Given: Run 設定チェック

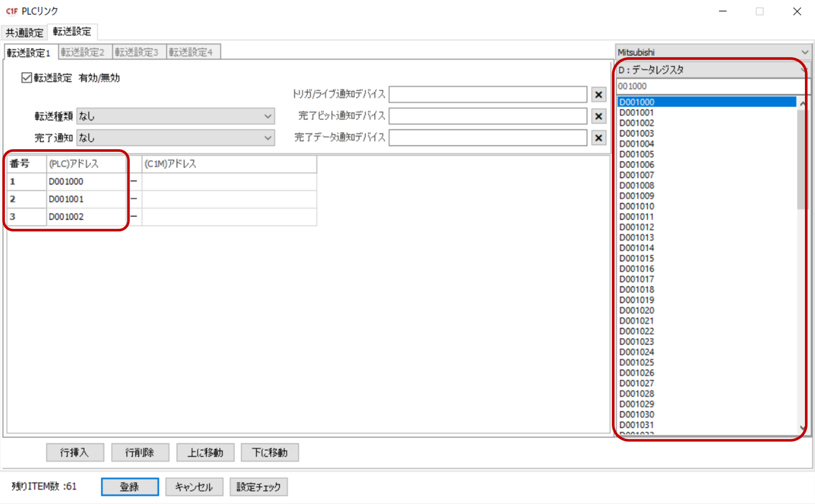Looking at the screenshot, I should 258,486.
